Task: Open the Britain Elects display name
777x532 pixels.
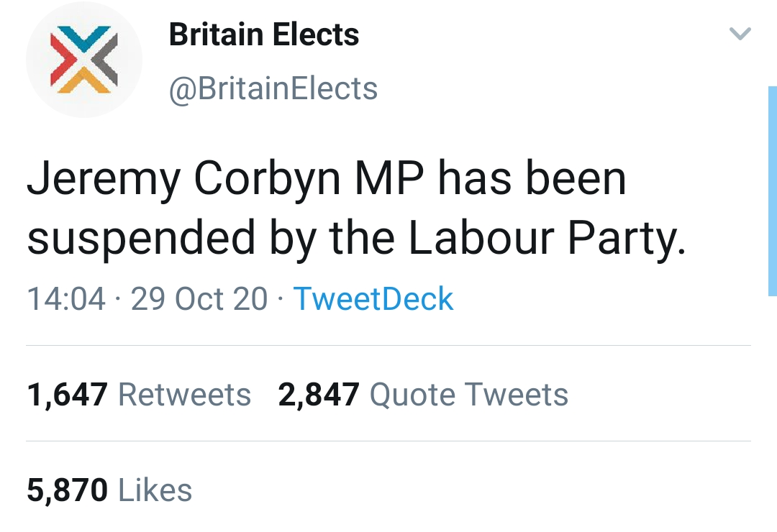Action: pos(263,35)
